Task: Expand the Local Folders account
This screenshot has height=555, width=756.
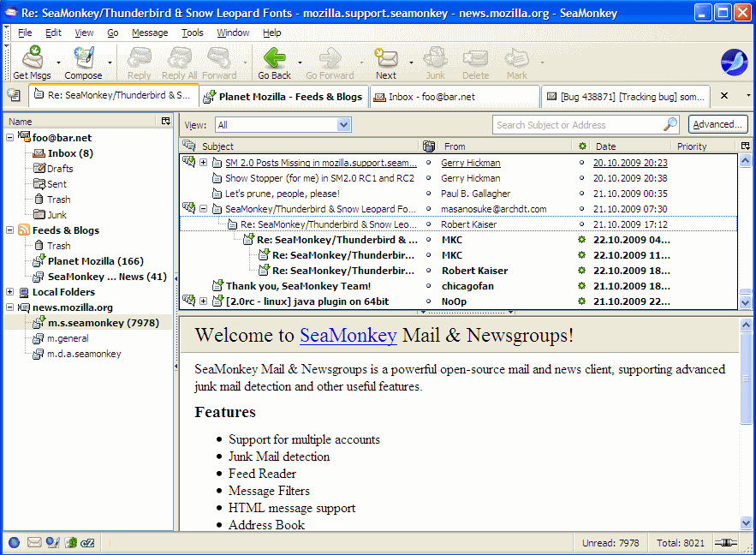Action: 10,292
